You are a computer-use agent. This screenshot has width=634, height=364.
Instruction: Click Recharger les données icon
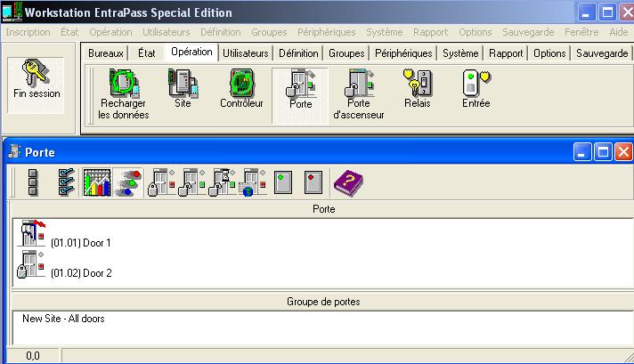coord(124,84)
